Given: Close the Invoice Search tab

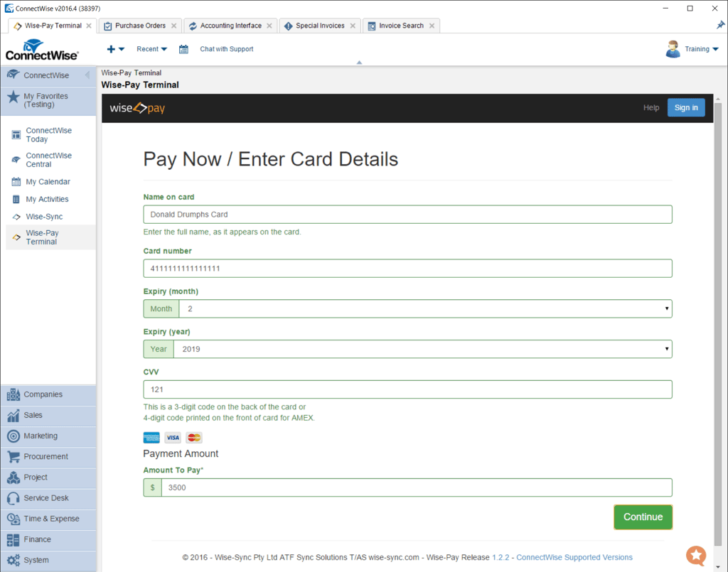Looking at the screenshot, I should tap(432, 26).
